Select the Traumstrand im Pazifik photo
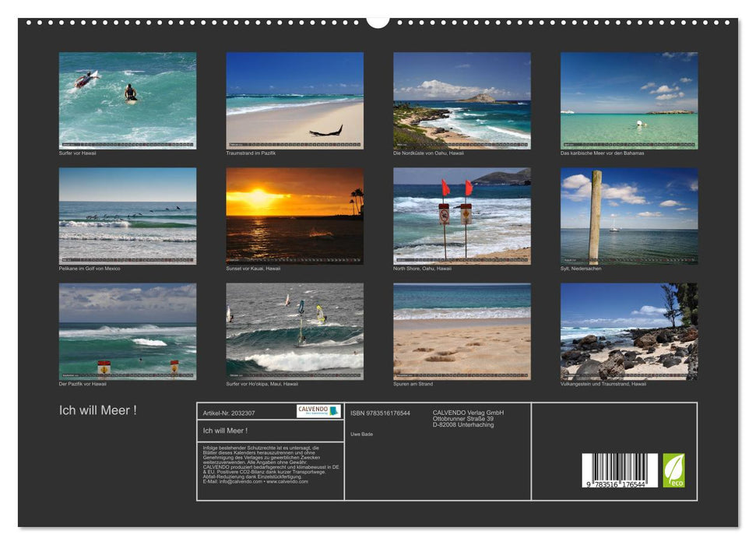The width and height of the screenshot is (756, 545). point(294,100)
